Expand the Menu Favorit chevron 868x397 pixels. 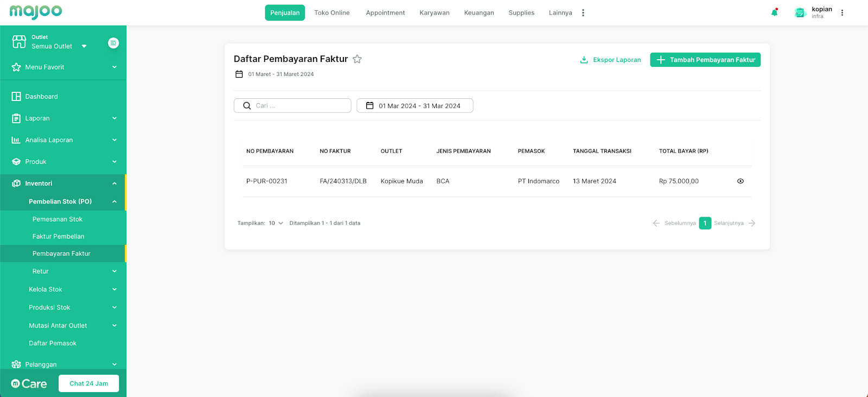pyautogui.click(x=114, y=67)
